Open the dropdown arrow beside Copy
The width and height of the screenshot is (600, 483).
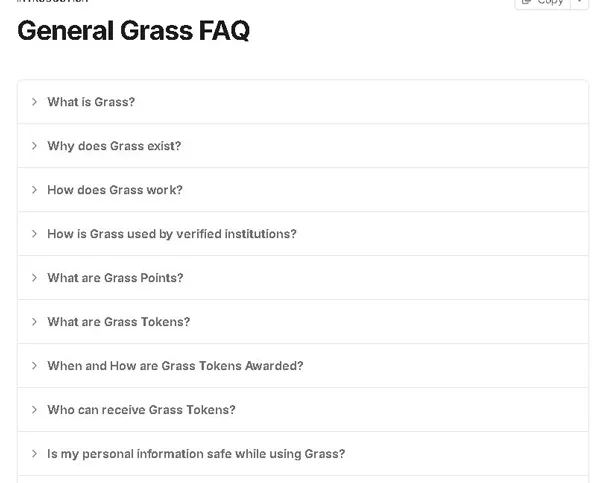click(x=579, y=3)
